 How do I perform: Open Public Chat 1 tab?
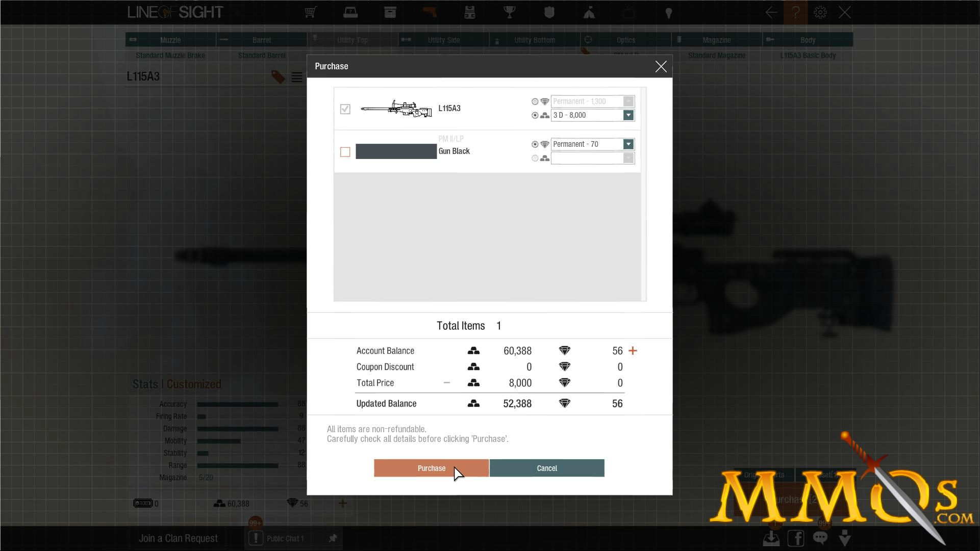click(285, 538)
